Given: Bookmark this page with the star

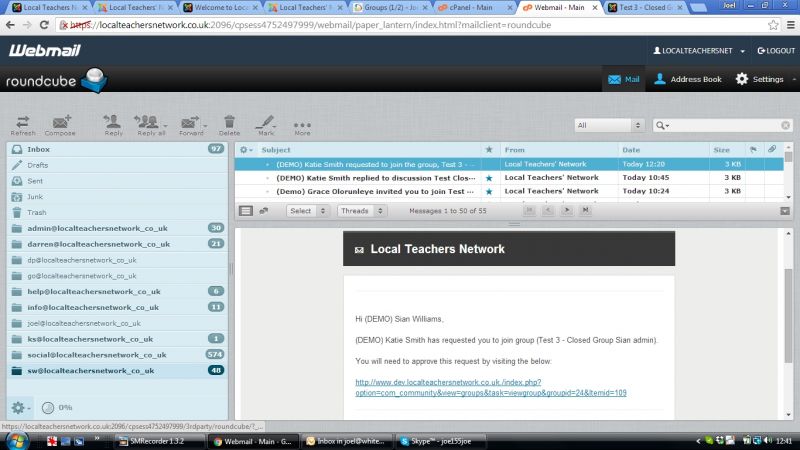Looking at the screenshot, I should 773,24.
